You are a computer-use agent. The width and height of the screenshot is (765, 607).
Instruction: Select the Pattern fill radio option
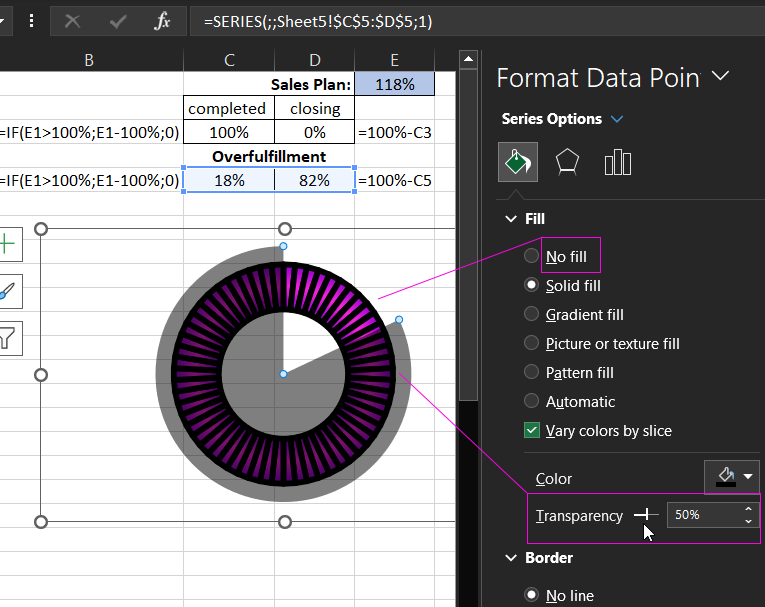click(x=532, y=372)
